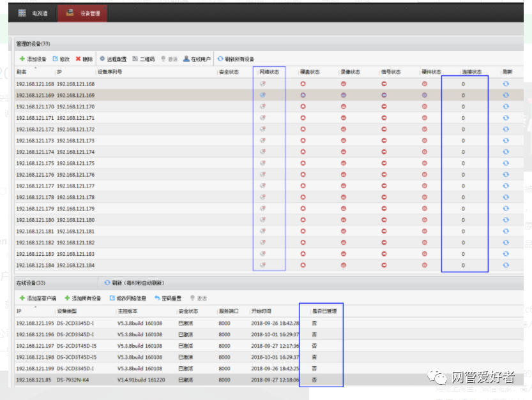Screen dimensions: 532x400
Task: Click disk status icon for 192.168.121.177
Action: (x=303, y=186)
